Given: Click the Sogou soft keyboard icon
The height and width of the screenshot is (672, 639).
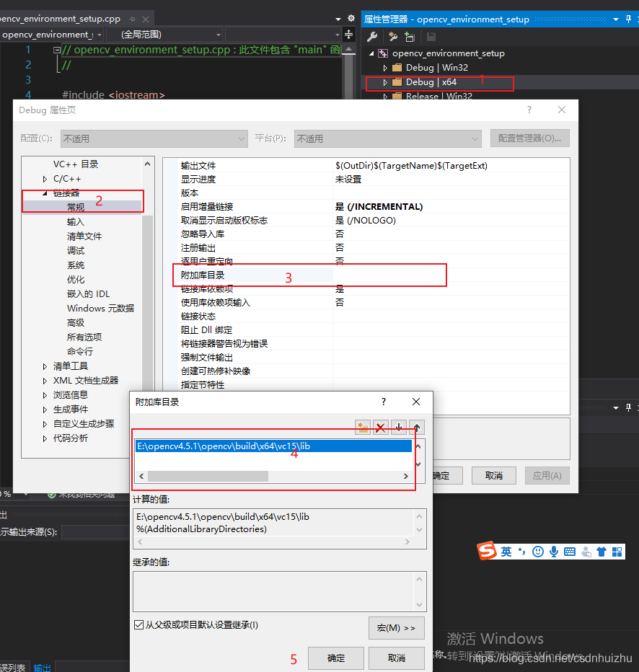Looking at the screenshot, I should [570, 552].
